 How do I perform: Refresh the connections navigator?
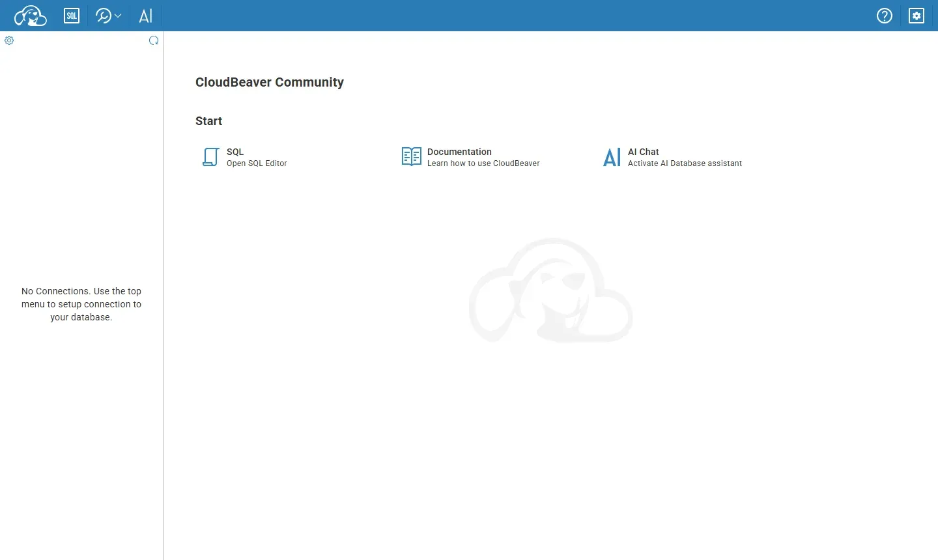[154, 40]
